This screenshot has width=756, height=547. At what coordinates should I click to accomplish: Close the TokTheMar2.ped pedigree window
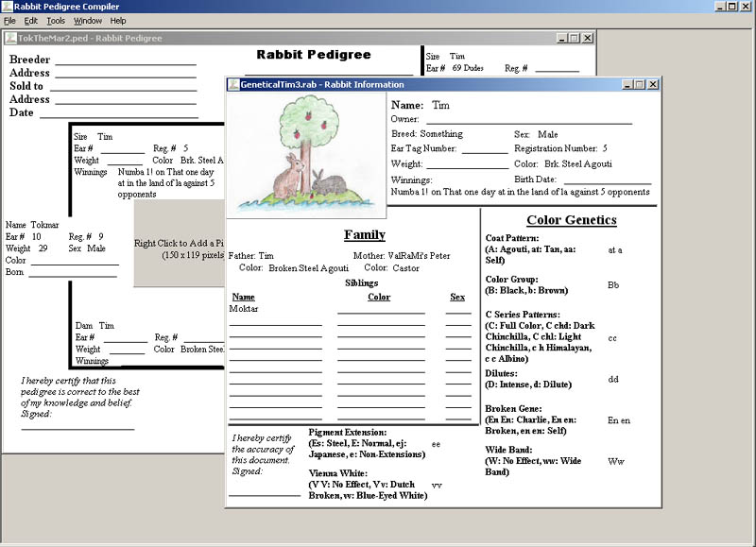[588, 38]
